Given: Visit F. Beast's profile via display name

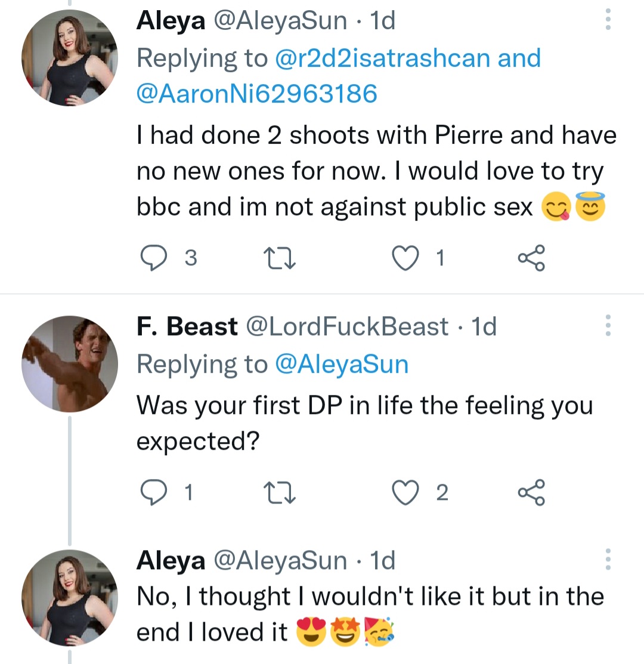Looking at the screenshot, I should [x=187, y=326].
